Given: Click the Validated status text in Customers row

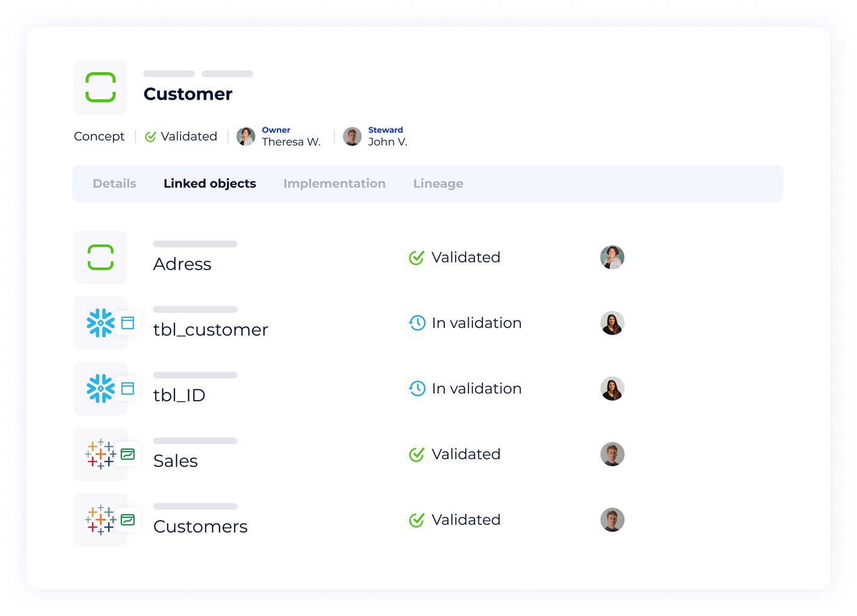Looking at the screenshot, I should (x=466, y=520).
